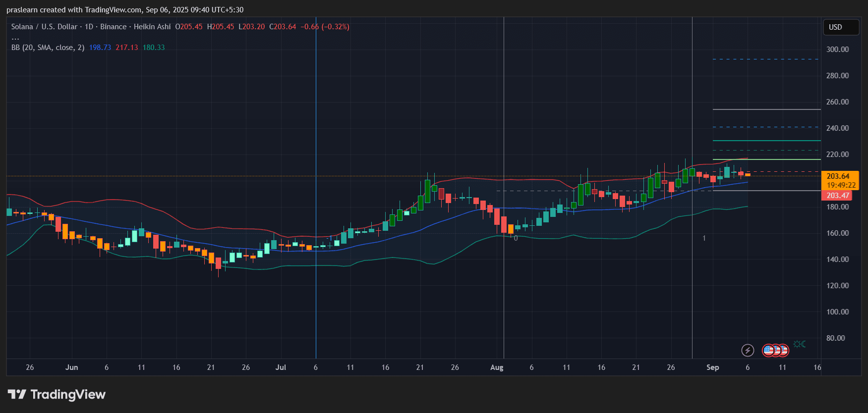The image size is (868, 413).
Task: Click the blue 198.73 BB basis value
Action: (100, 48)
